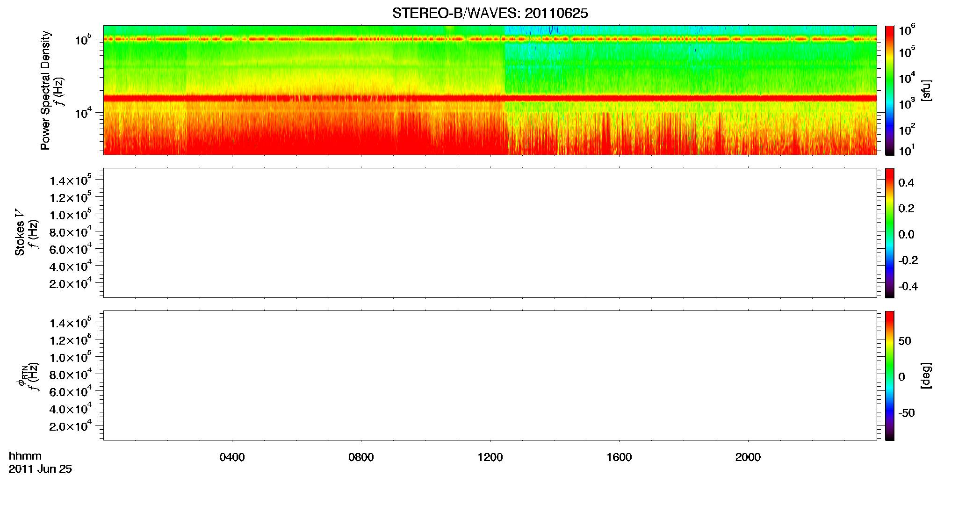Screen dimensions: 980x505
Task: Click the Power Spectral Density color bar
Action: tap(890, 90)
